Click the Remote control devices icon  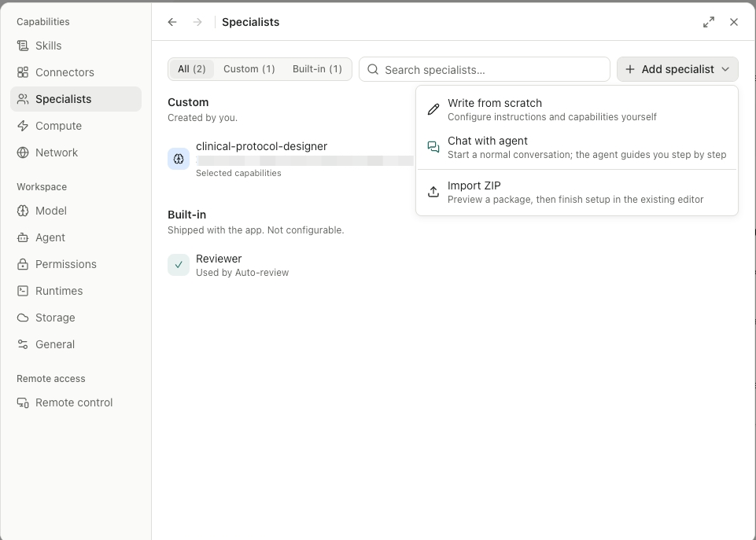pyautogui.click(x=23, y=402)
